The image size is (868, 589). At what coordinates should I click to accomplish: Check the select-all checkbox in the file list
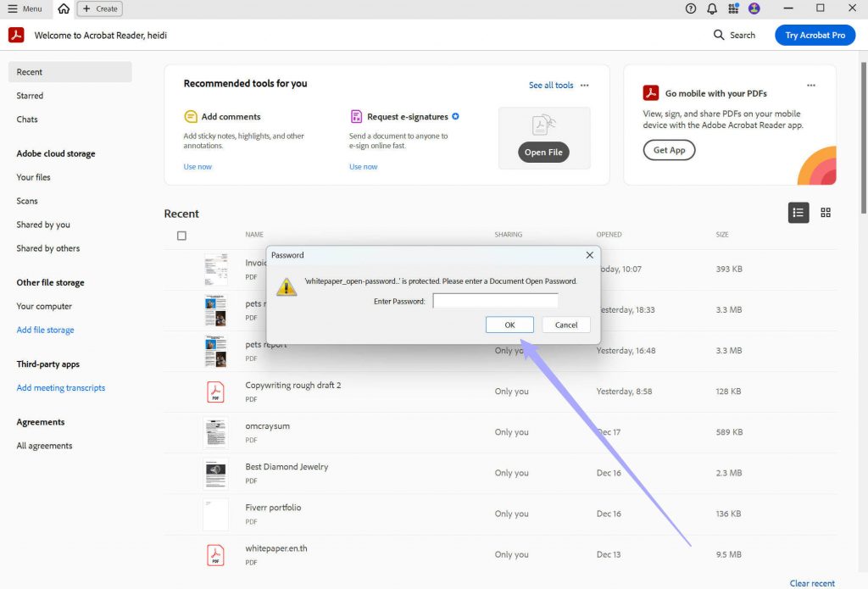click(x=181, y=236)
